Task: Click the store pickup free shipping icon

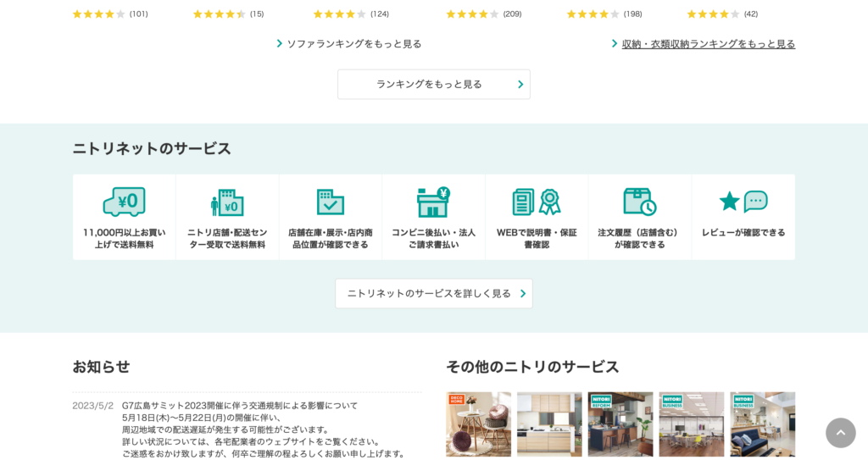Action: [x=227, y=202]
